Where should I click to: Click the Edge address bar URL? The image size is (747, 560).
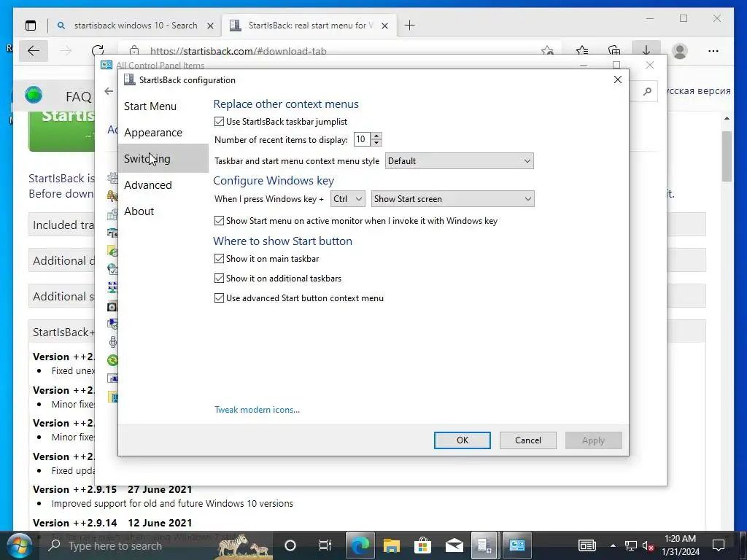(x=239, y=51)
